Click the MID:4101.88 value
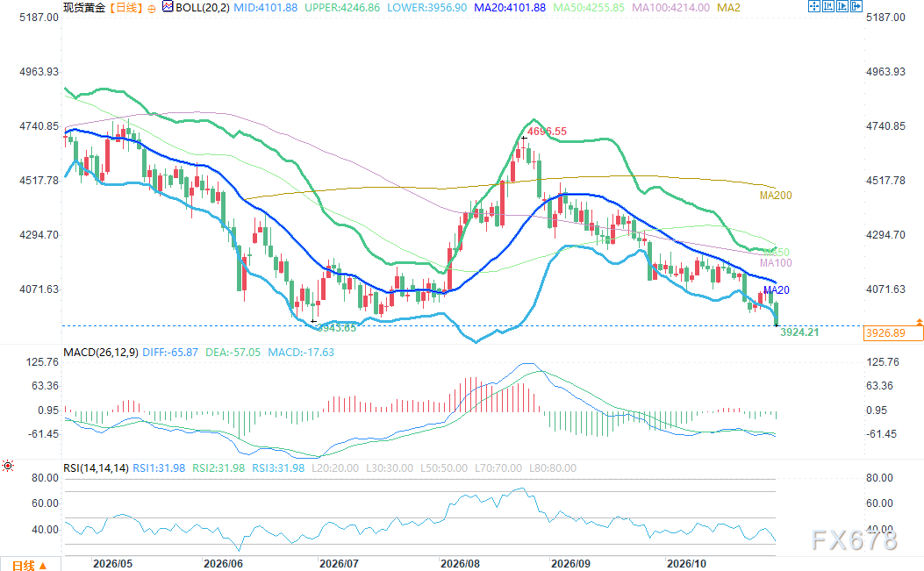The height and width of the screenshot is (571, 924). (266, 8)
